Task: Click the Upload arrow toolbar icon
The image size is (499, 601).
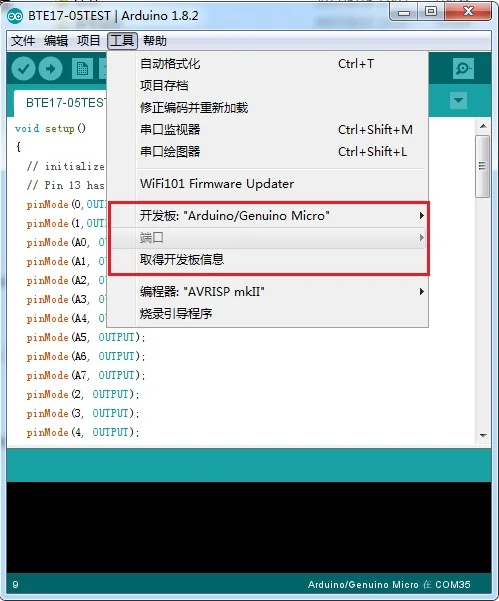Action: click(50, 69)
